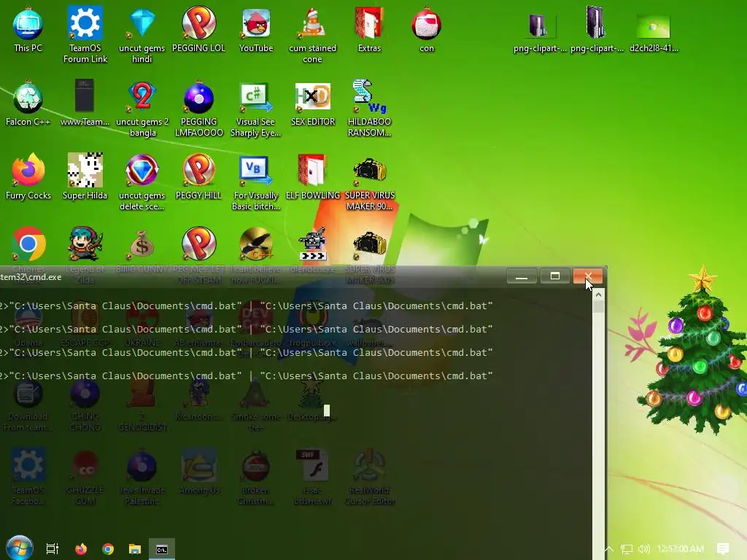
Task: Open the blender.exe robot icon
Action: pos(312,244)
